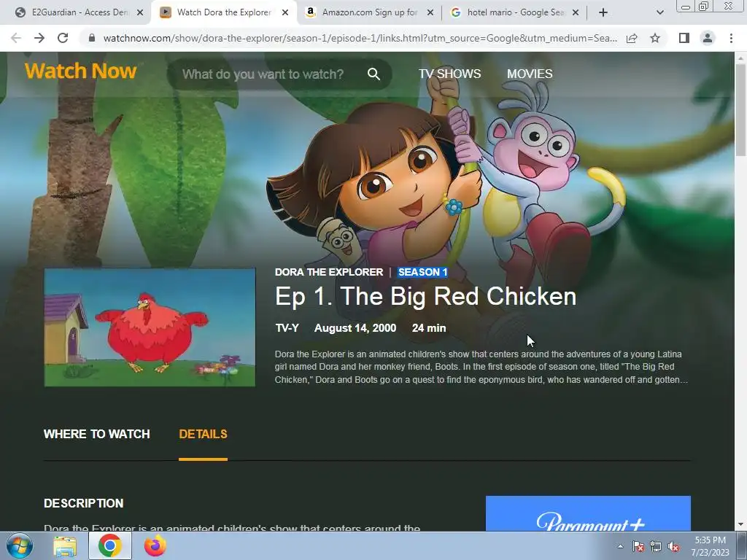Click the 'August 14, 2000' air date
The height and width of the screenshot is (560, 747).
[355, 328]
